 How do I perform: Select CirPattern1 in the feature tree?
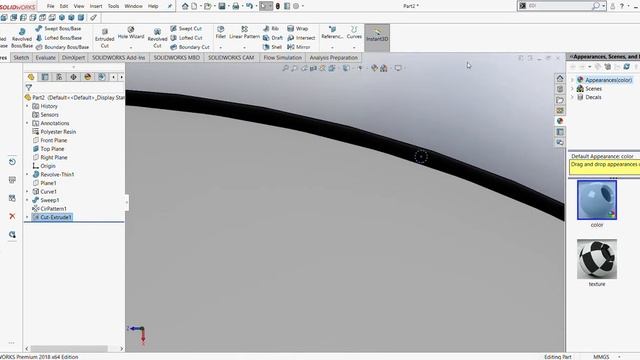49,209
